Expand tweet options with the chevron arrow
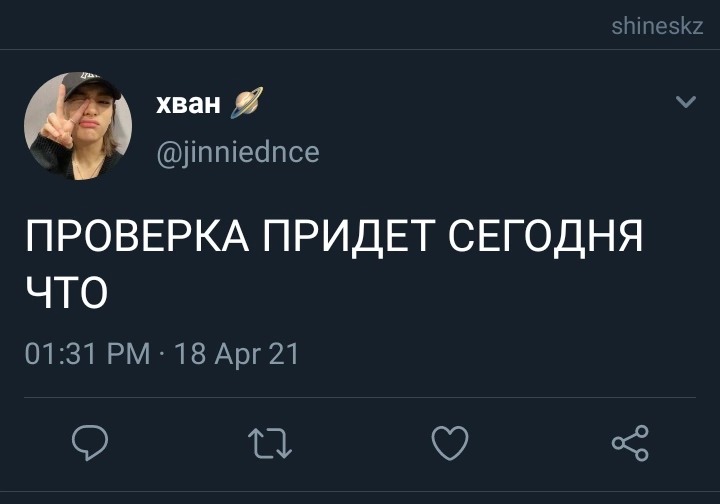The height and width of the screenshot is (504, 720). pyautogui.click(x=686, y=101)
